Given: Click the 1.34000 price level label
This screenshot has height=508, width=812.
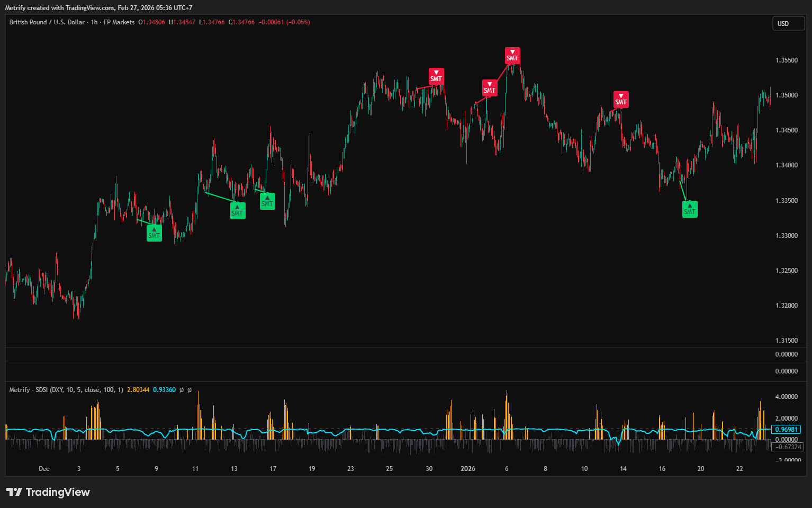Looking at the screenshot, I should coord(787,165).
